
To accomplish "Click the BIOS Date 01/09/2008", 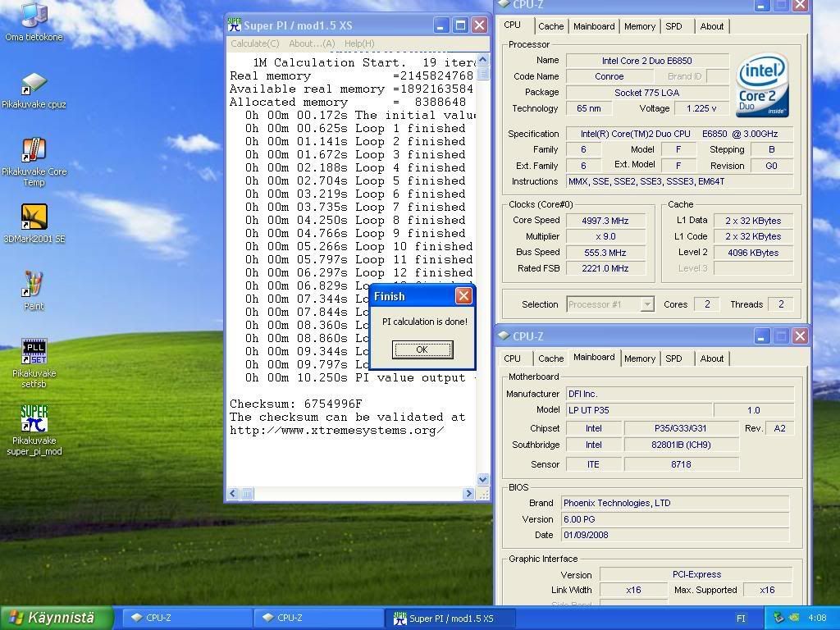I will (x=675, y=535).
